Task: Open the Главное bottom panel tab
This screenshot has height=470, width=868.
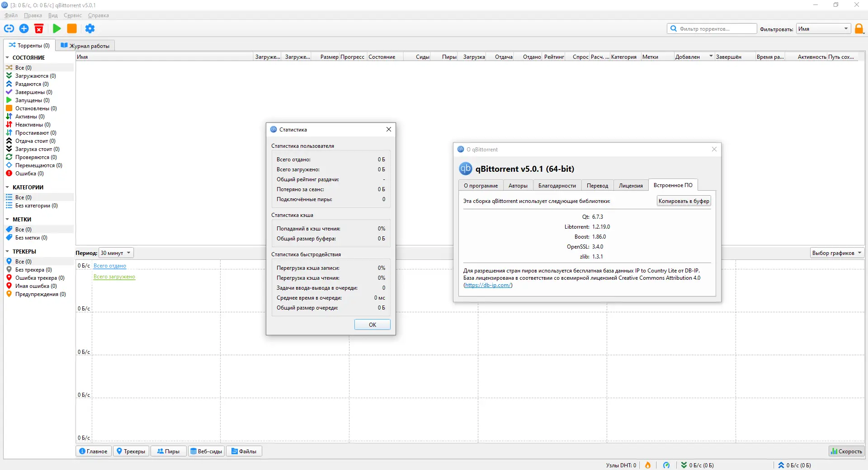Action: (x=94, y=451)
